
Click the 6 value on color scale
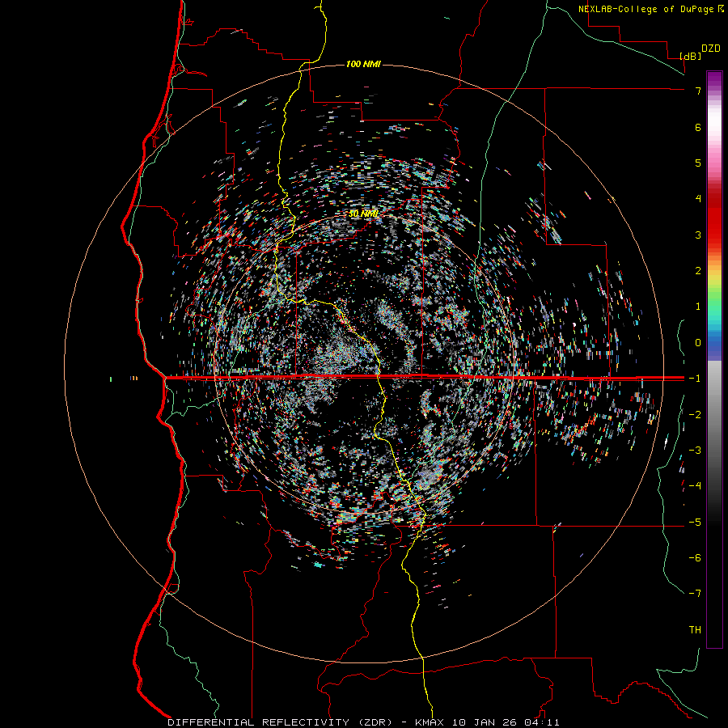698,127
